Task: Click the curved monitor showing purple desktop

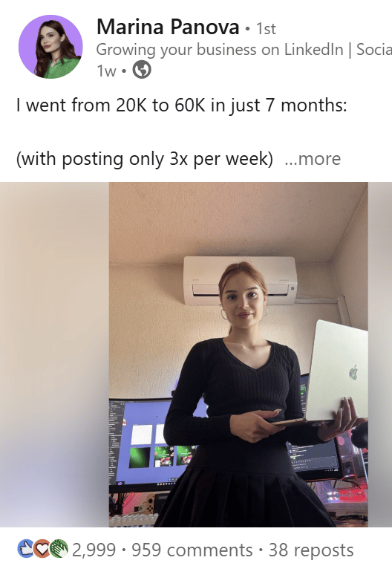Action: tap(144, 444)
